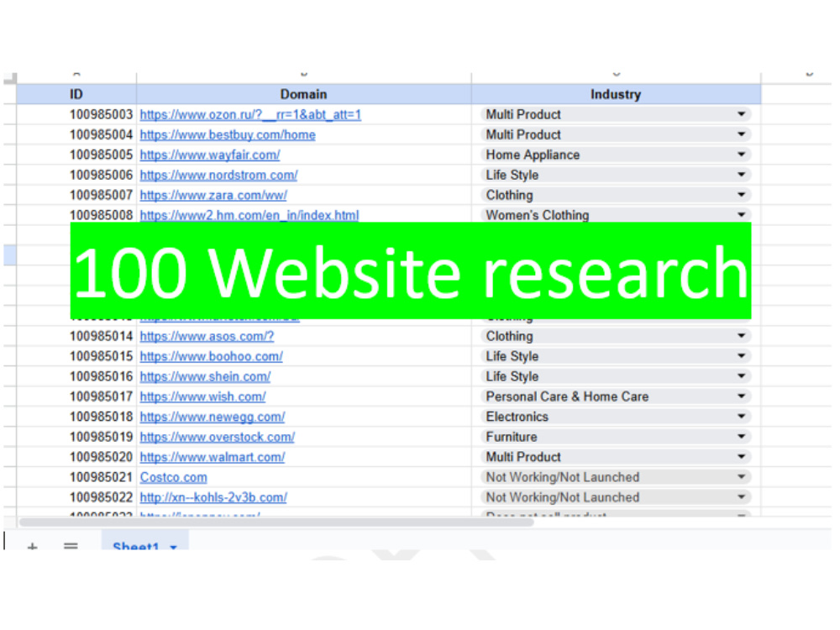Image resolution: width=840 pixels, height=630 pixels.
Task: Open industry dropdown for asos row
Action: point(742,336)
